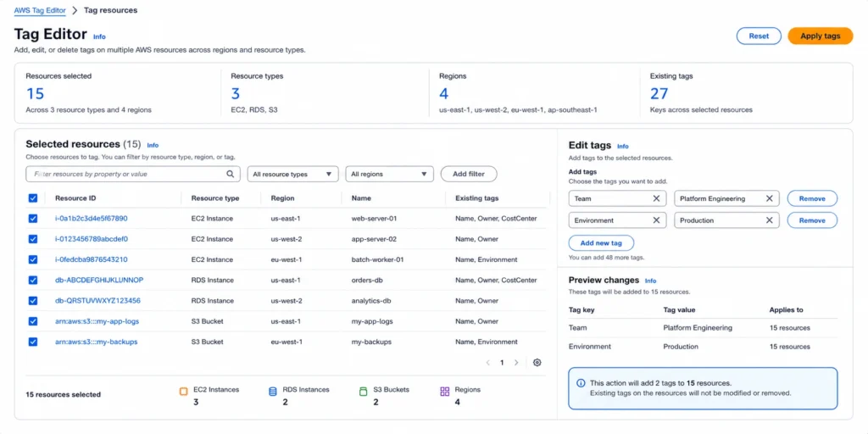
Task: Open arn:aws:s3:::my-app-logs link
Action: (x=97, y=321)
